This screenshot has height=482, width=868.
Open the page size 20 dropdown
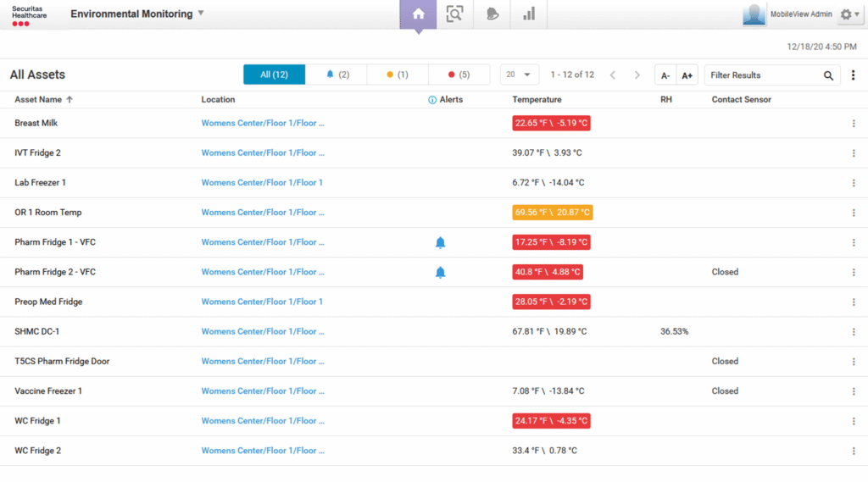tap(519, 75)
